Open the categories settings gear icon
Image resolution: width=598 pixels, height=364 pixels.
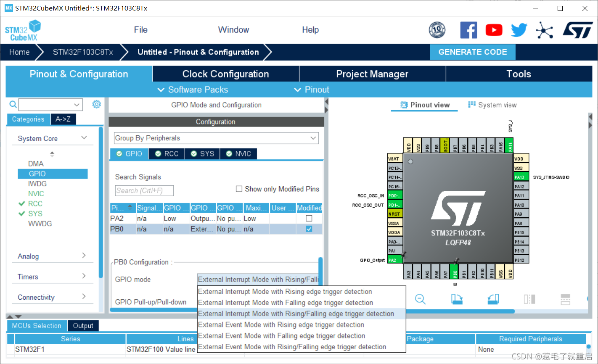click(97, 104)
